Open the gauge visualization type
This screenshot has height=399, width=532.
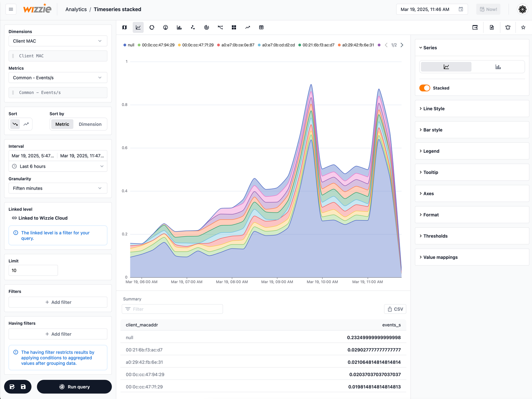[x=166, y=27]
